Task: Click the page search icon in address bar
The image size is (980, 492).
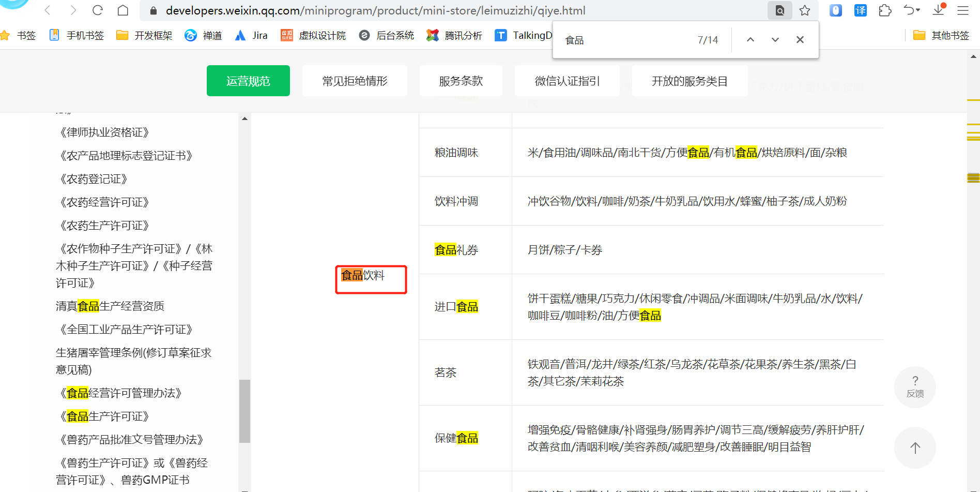Action: 780,10
